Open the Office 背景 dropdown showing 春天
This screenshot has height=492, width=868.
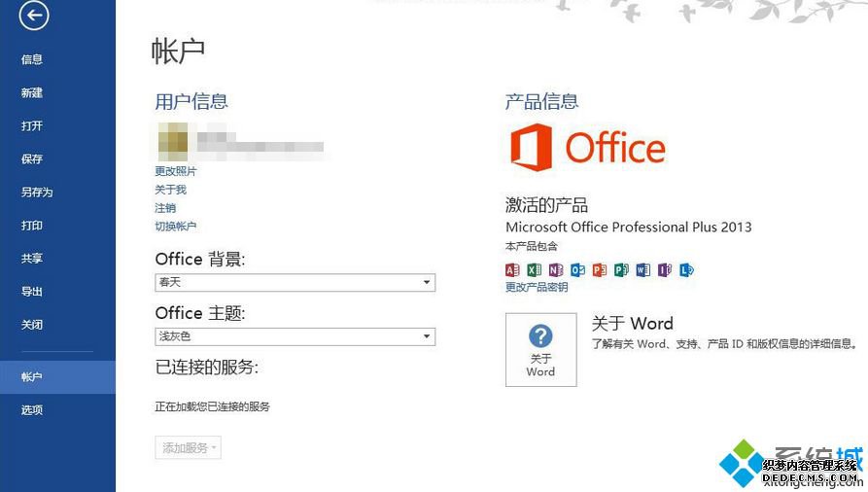point(295,283)
